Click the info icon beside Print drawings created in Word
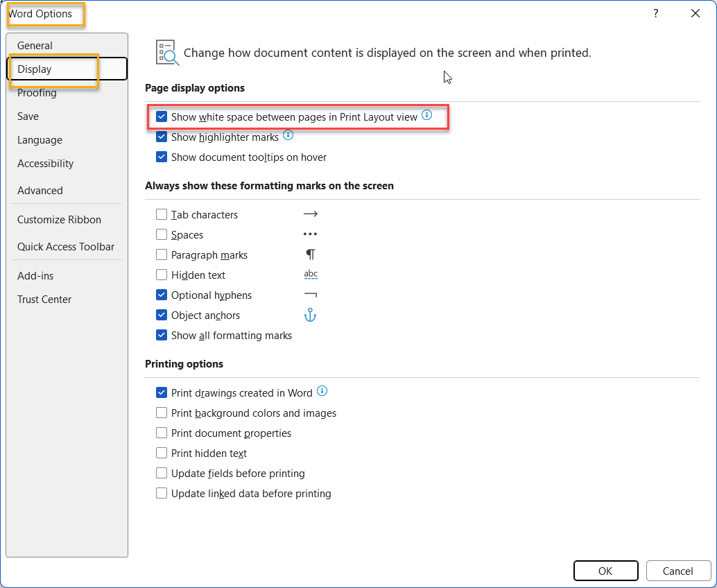The height and width of the screenshot is (588, 717). click(x=322, y=390)
